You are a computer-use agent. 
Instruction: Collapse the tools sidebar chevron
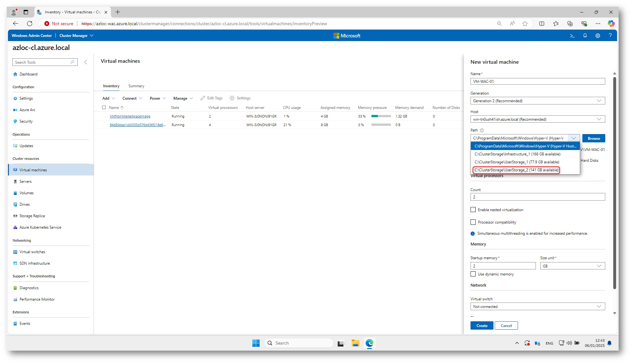tap(85, 62)
